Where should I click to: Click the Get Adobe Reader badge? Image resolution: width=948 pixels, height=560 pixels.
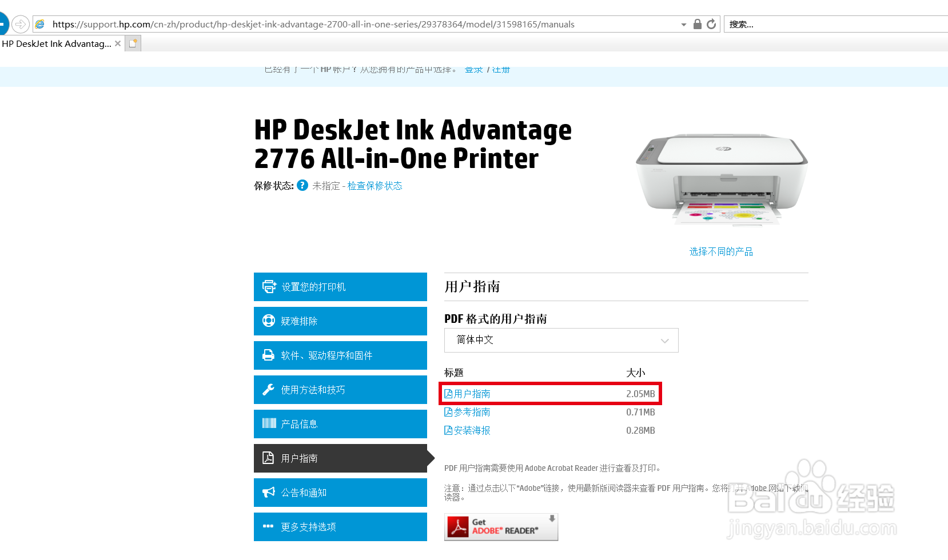[x=501, y=526]
